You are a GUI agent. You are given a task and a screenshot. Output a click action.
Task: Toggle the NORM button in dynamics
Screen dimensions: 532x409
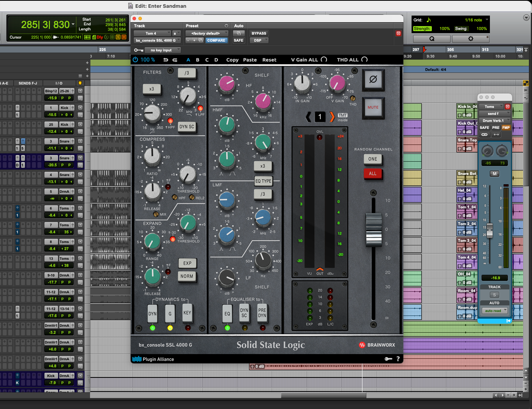tap(187, 276)
